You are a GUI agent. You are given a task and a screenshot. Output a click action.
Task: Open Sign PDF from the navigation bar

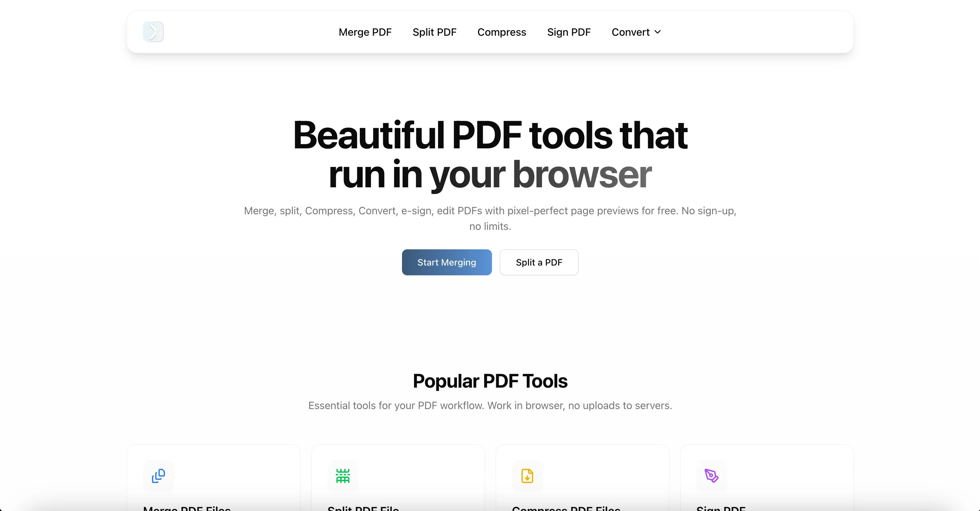pos(569,32)
